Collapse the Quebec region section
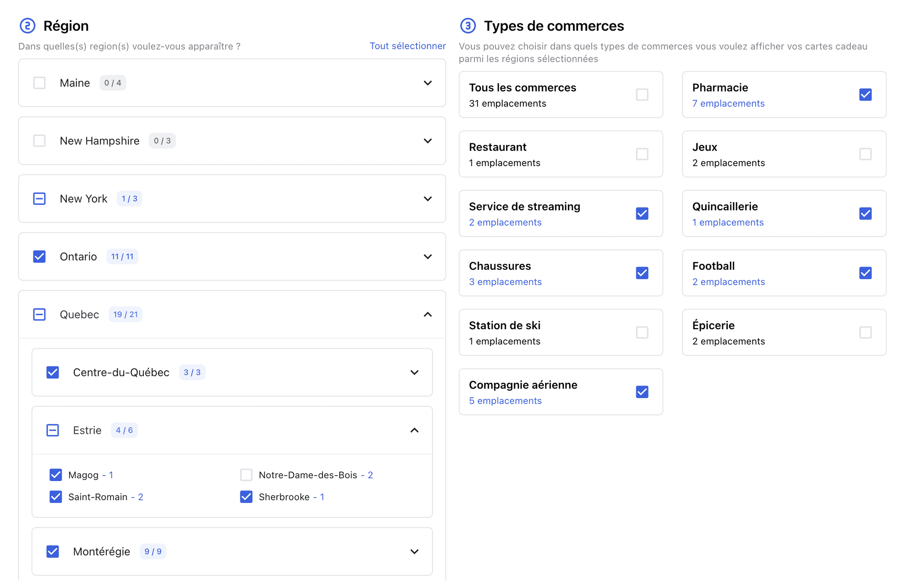The image size is (901, 588). (x=428, y=315)
